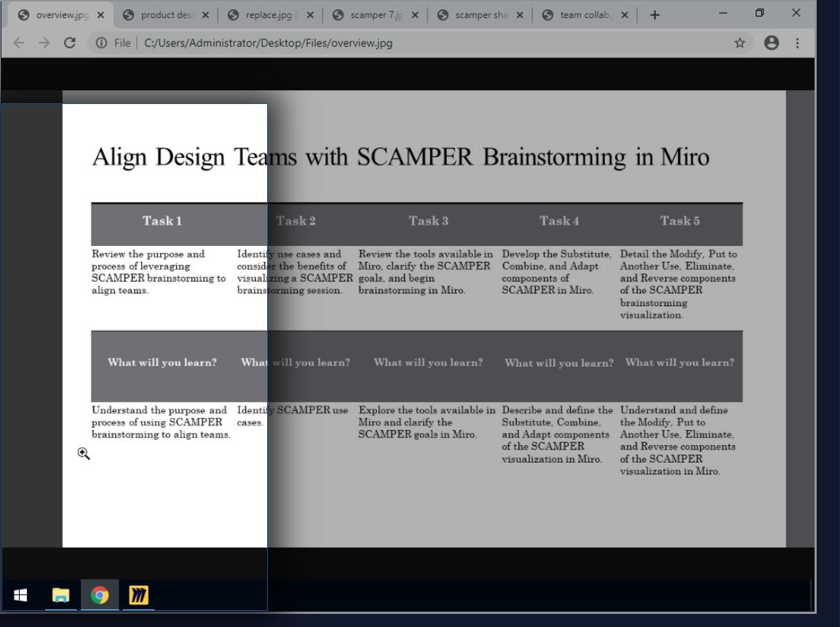Bookmark this page with the star
Screen dimensions: 840x627
740,43
